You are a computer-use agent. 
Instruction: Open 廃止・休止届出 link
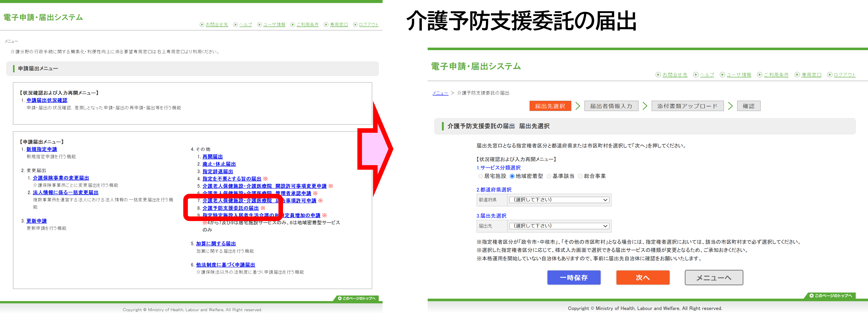tap(219, 164)
